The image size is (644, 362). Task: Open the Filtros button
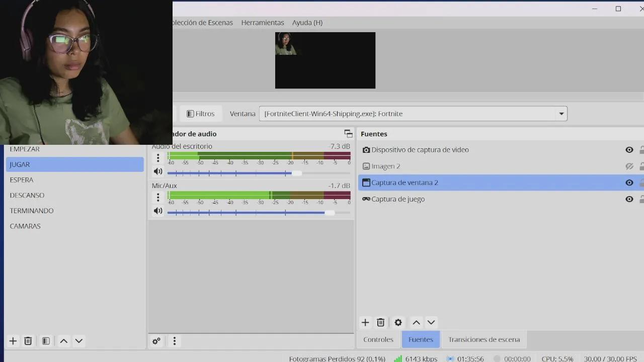pyautogui.click(x=200, y=114)
